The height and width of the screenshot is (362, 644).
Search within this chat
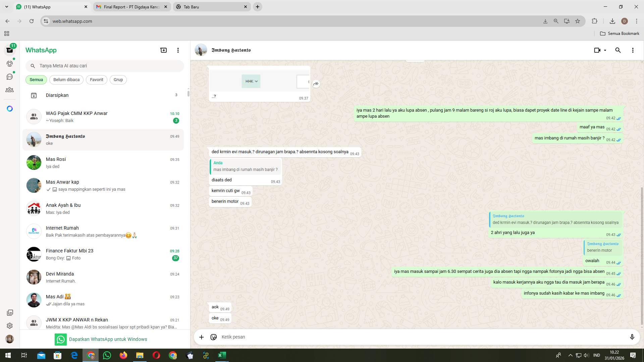(x=618, y=50)
